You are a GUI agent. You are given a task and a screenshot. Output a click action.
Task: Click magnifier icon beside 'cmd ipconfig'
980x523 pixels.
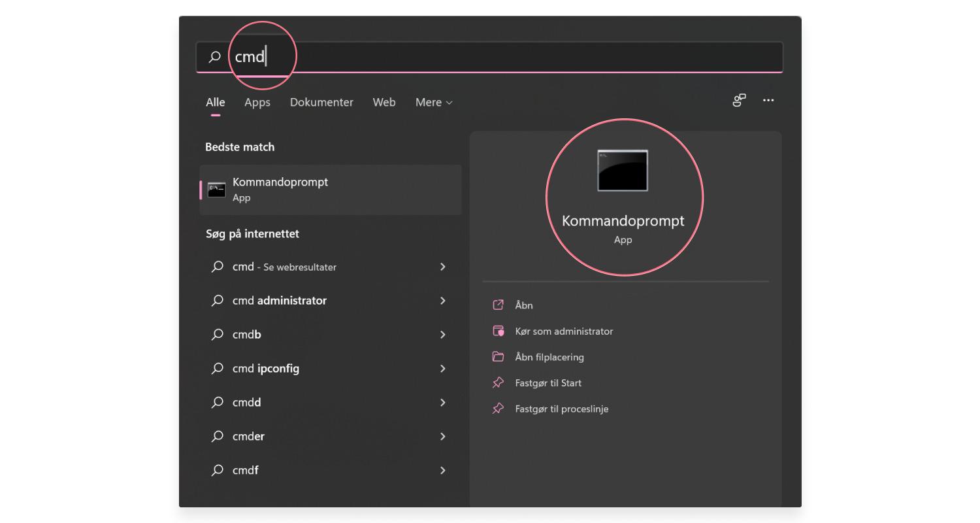(218, 369)
